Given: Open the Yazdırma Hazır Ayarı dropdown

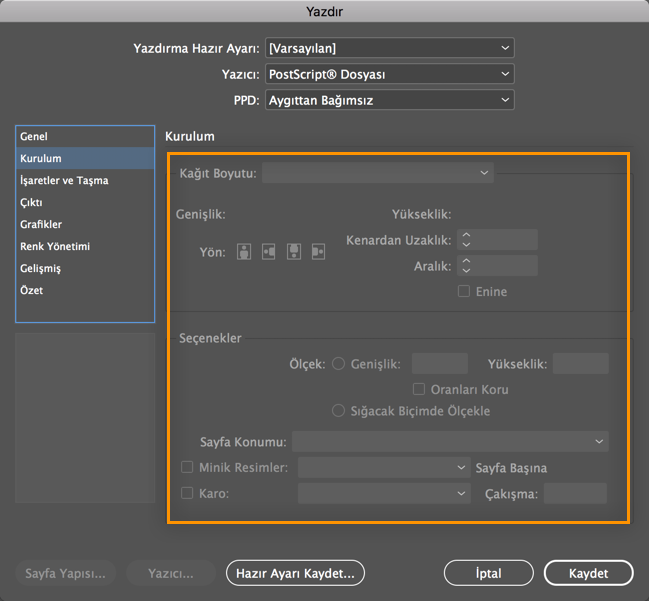Looking at the screenshot, I should point(389,48).
